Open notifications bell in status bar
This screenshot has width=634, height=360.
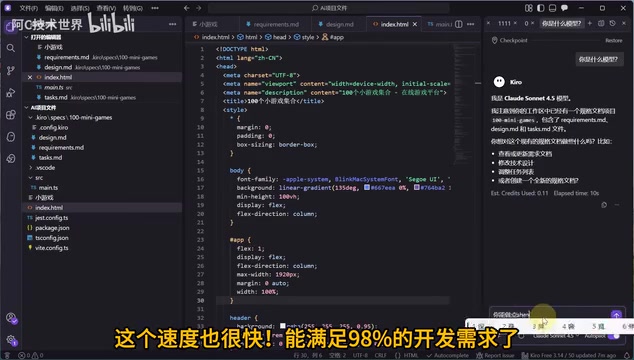[x=627, y=356]
